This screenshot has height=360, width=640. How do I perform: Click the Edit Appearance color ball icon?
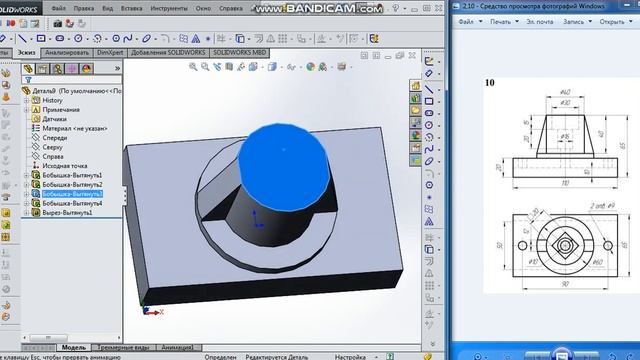[311, 67]
